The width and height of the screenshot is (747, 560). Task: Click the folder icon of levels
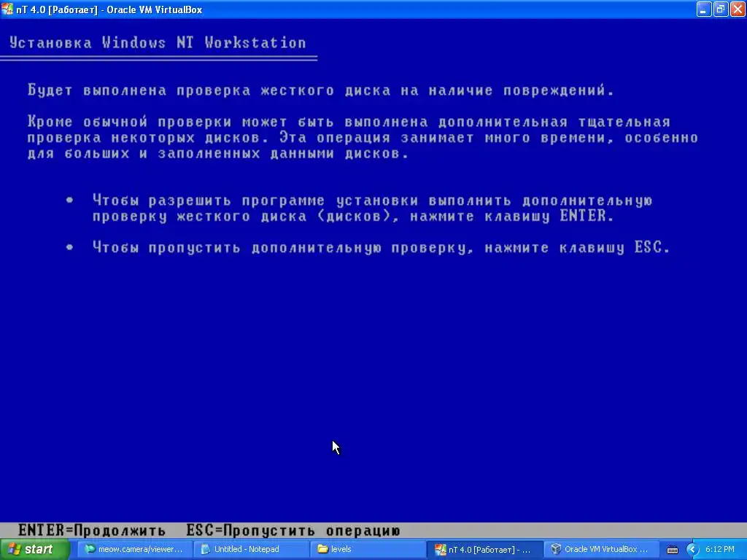click(322, 550)
